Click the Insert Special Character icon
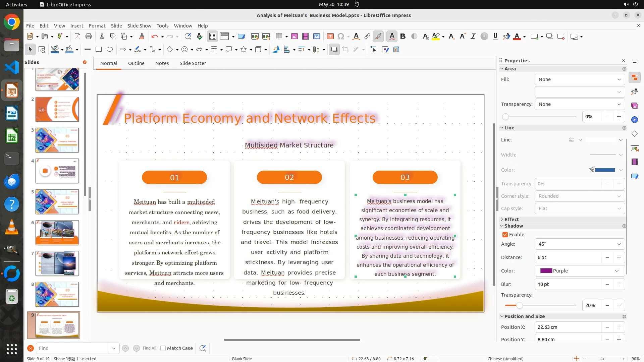 tap(341, 37)
